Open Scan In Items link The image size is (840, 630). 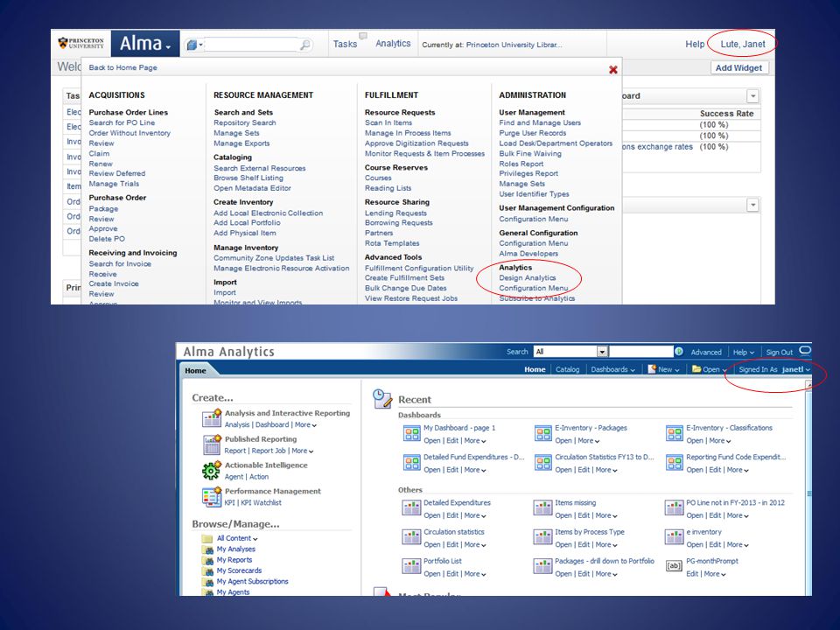[388, 122]
